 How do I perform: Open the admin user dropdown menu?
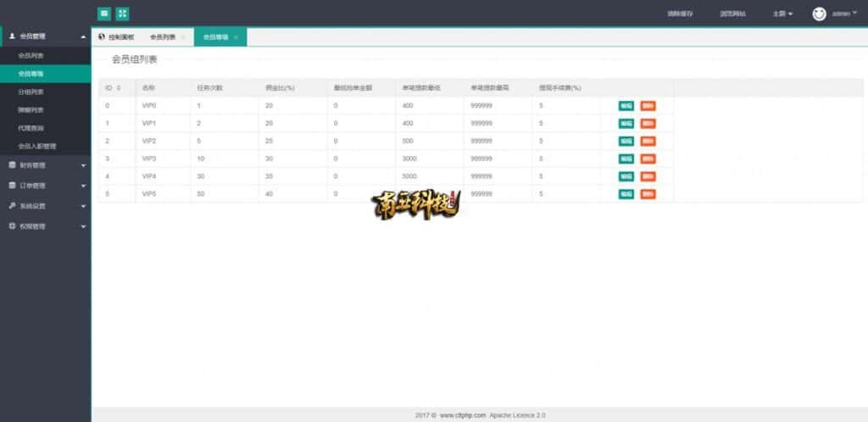pyautogui.click(x=845, y=14)
